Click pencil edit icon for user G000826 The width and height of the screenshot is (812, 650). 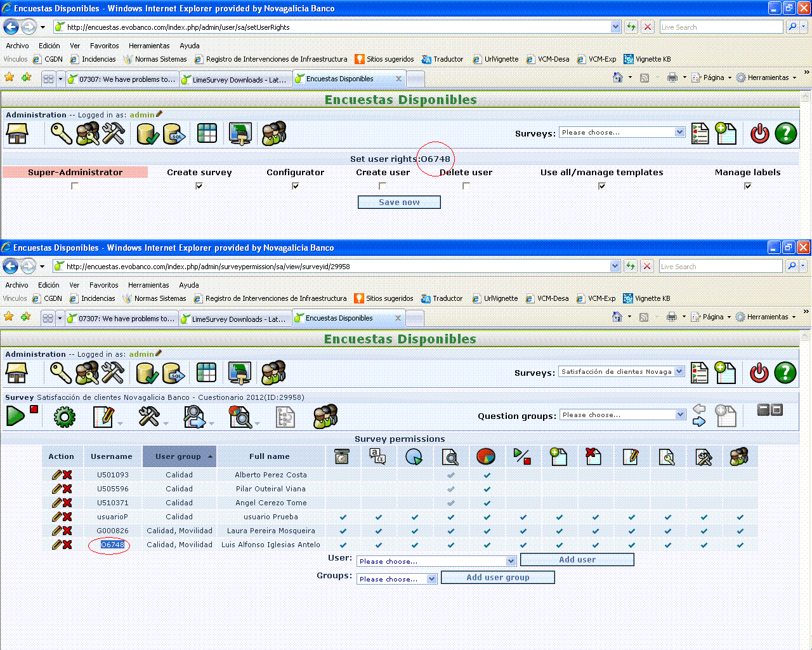[56, 531]
